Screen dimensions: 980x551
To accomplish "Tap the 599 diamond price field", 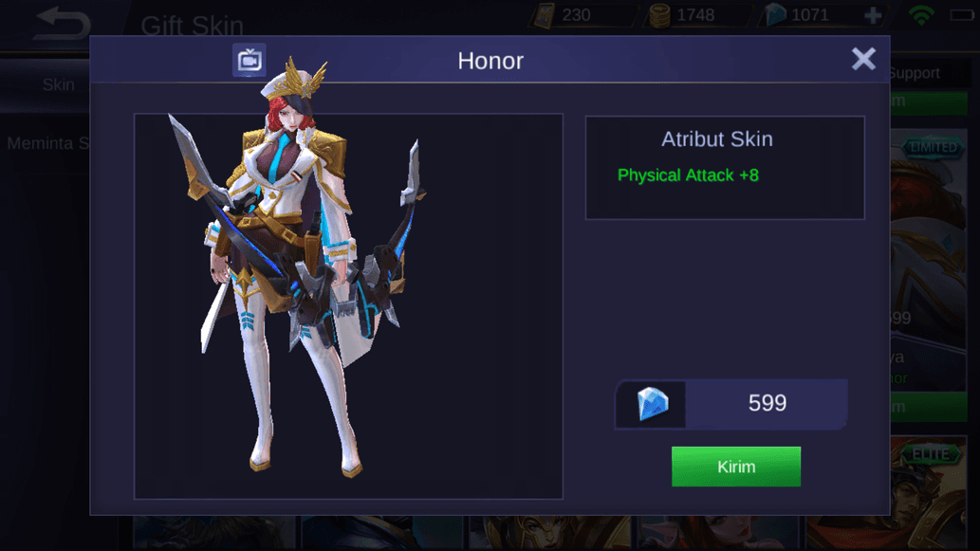I will (730, 404).
